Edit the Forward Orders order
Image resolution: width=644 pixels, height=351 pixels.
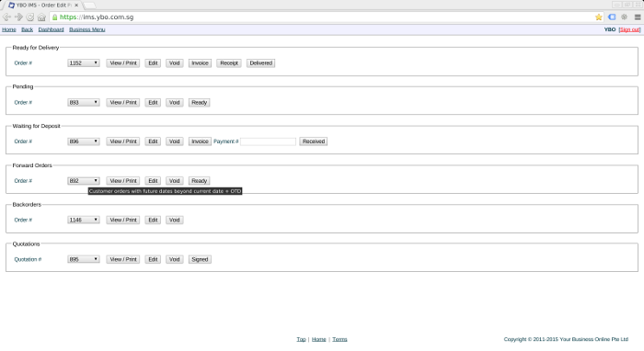click(153, 181)
